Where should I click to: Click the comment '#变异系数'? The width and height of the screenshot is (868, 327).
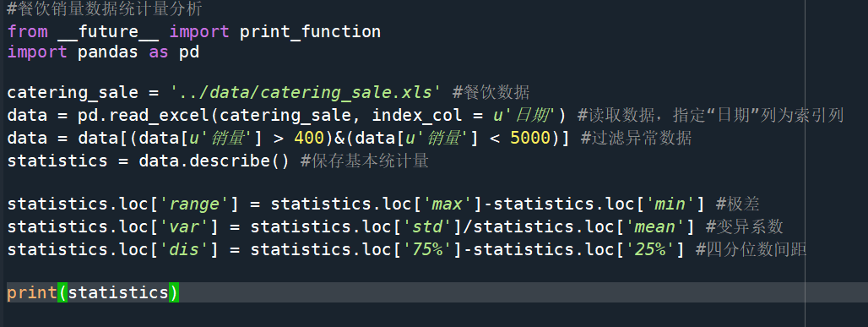point(744,226)
